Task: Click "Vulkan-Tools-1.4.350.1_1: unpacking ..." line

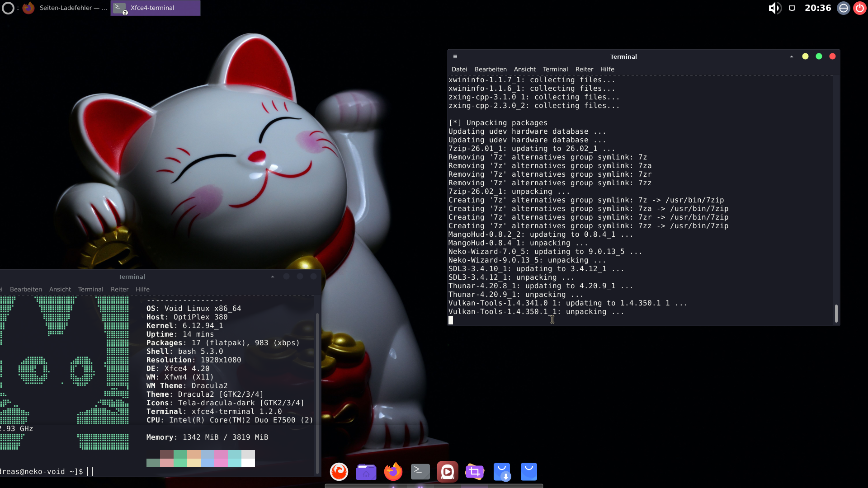Action: tap(536, 312)
